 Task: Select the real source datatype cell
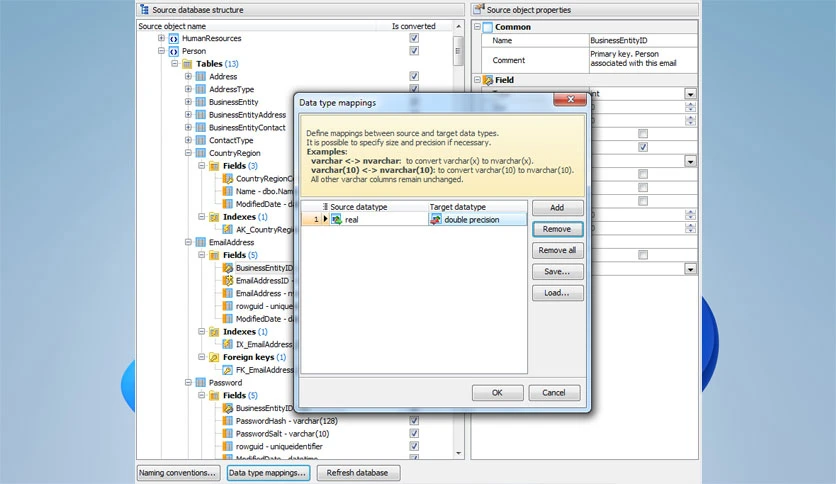click(379, 220)
